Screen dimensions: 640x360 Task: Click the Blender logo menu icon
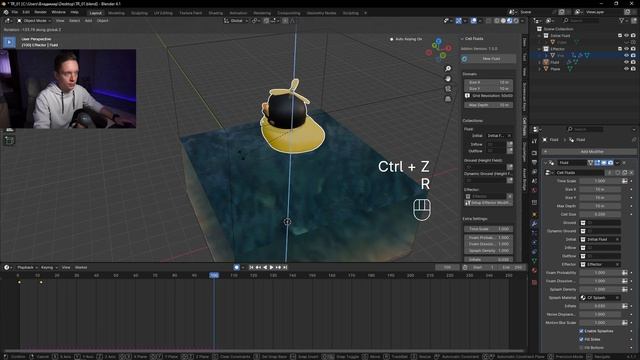tap(6, 12)
